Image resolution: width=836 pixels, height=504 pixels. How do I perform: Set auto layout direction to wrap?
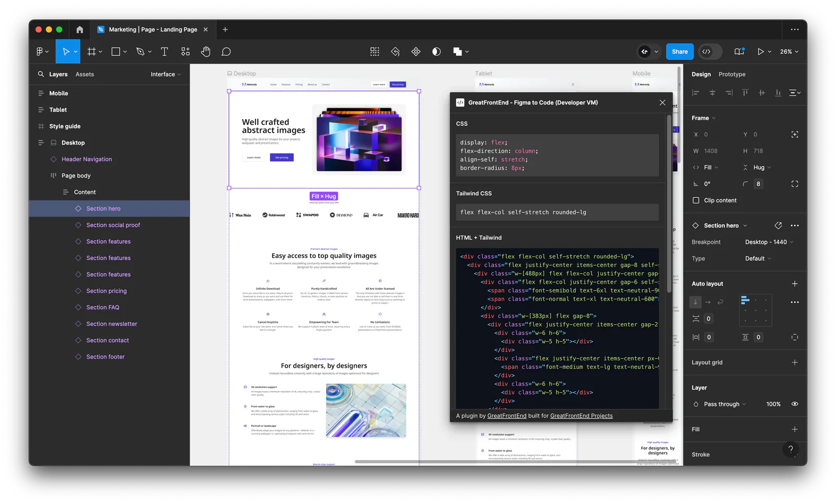coord(721,302)
